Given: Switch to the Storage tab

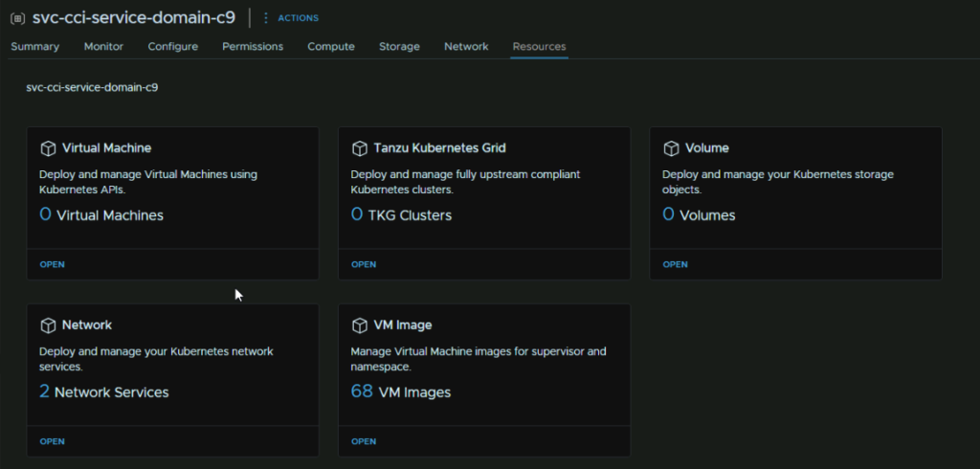Looking at the screenshot, I should point(399,46).
